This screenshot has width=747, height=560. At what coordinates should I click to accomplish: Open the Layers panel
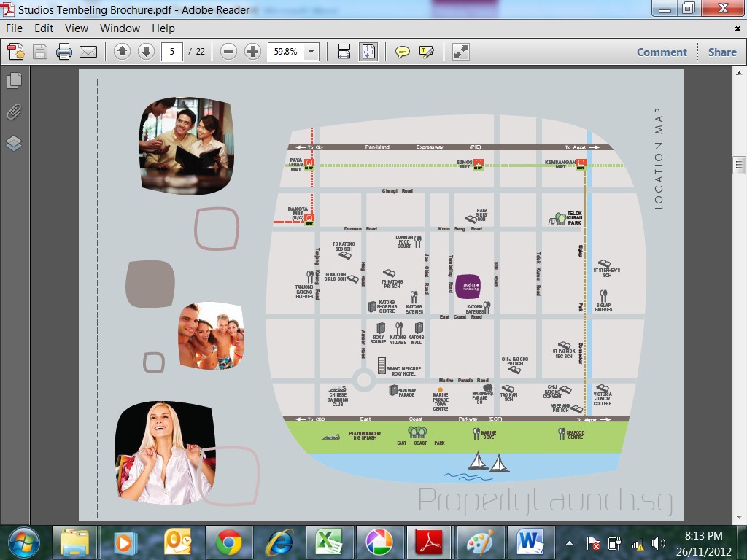point(15,144)
